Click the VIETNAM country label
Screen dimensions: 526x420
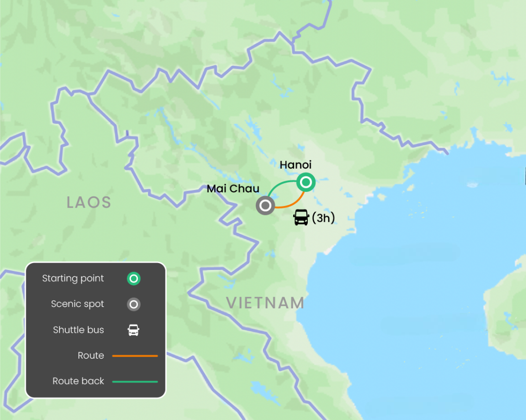click(x=265, y=303)
